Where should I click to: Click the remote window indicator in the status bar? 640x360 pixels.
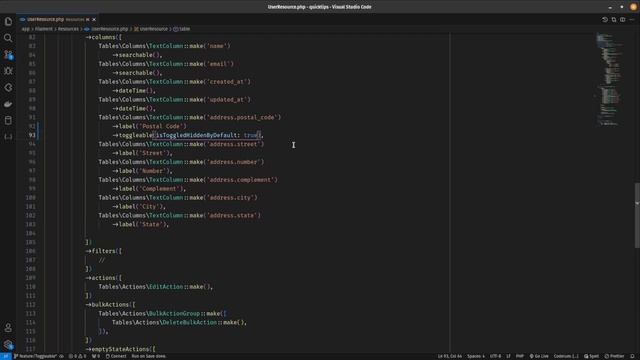[6, 356]
